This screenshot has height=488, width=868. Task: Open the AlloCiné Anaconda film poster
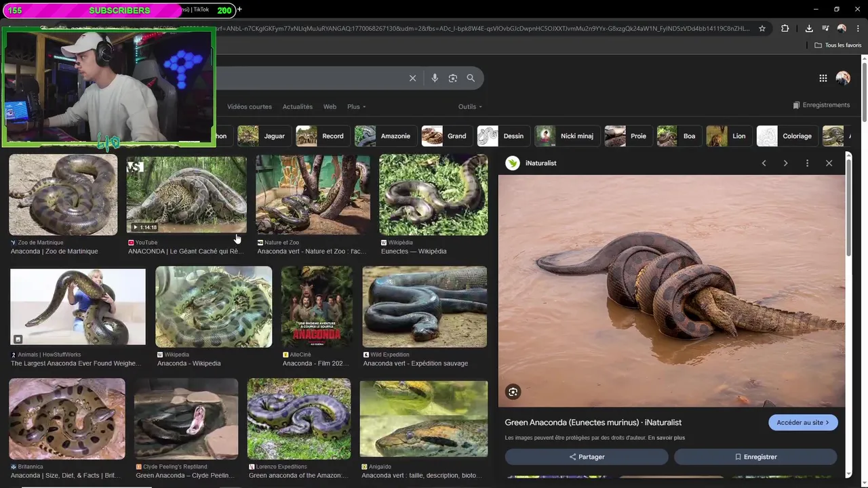pos(317,307)
